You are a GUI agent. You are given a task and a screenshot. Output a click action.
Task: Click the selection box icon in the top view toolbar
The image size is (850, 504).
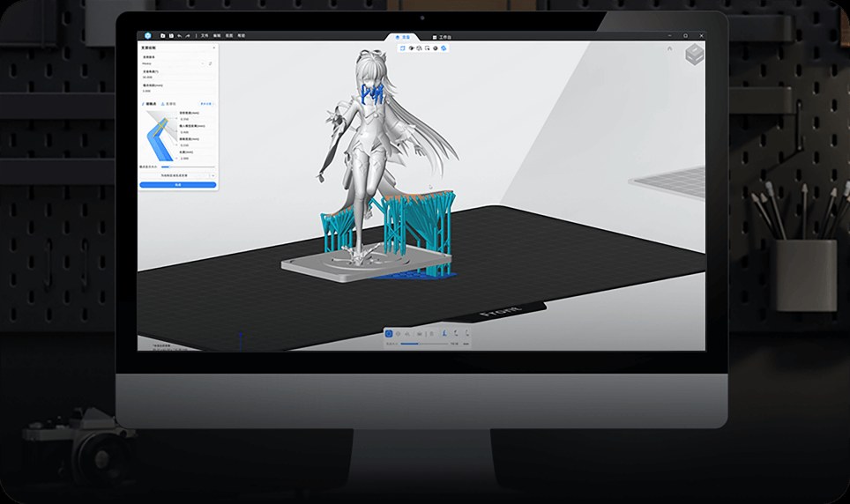click(x=427, y=48)
